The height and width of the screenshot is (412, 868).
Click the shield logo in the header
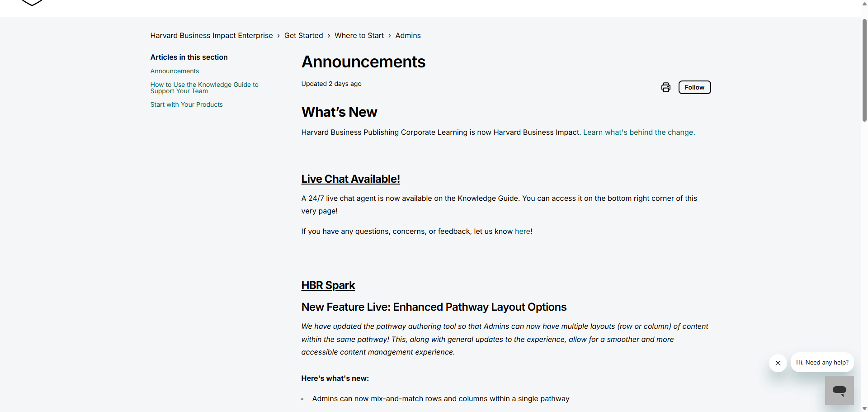click(32, 3)
